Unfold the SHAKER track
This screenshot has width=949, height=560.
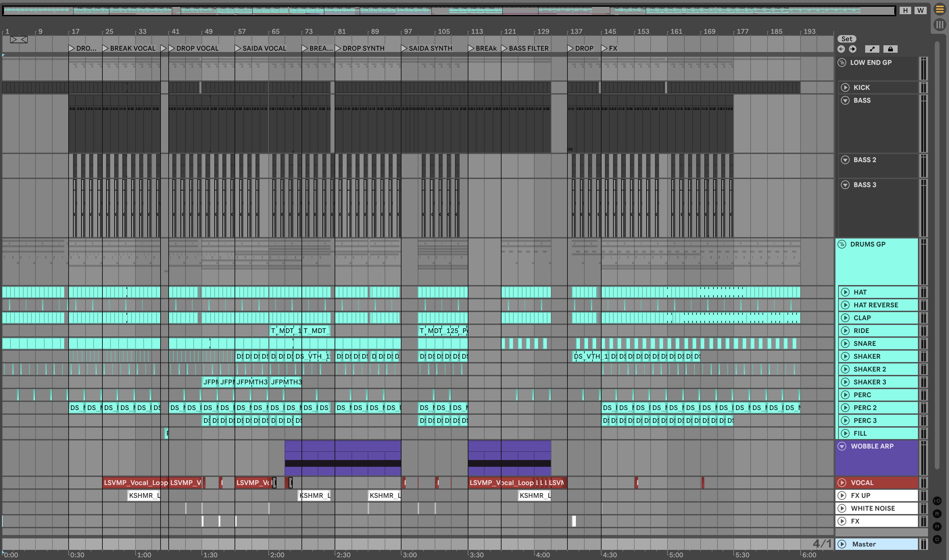pos(845,357)
